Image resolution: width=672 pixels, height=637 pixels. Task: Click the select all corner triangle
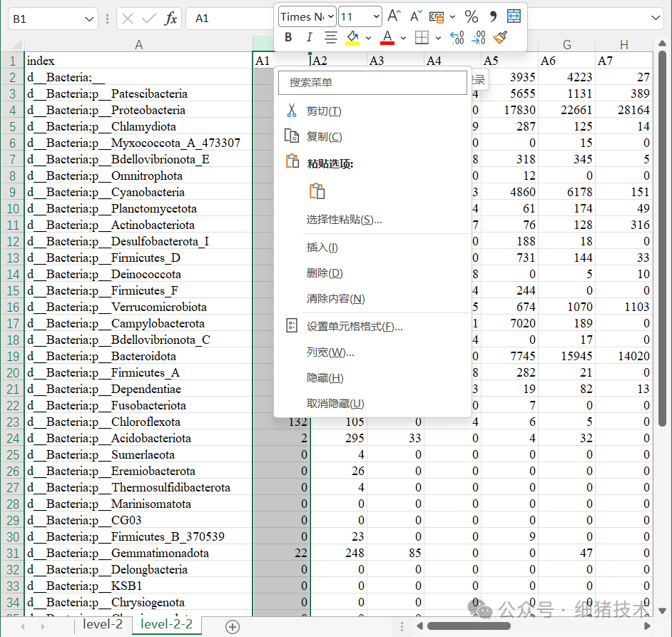16,44
